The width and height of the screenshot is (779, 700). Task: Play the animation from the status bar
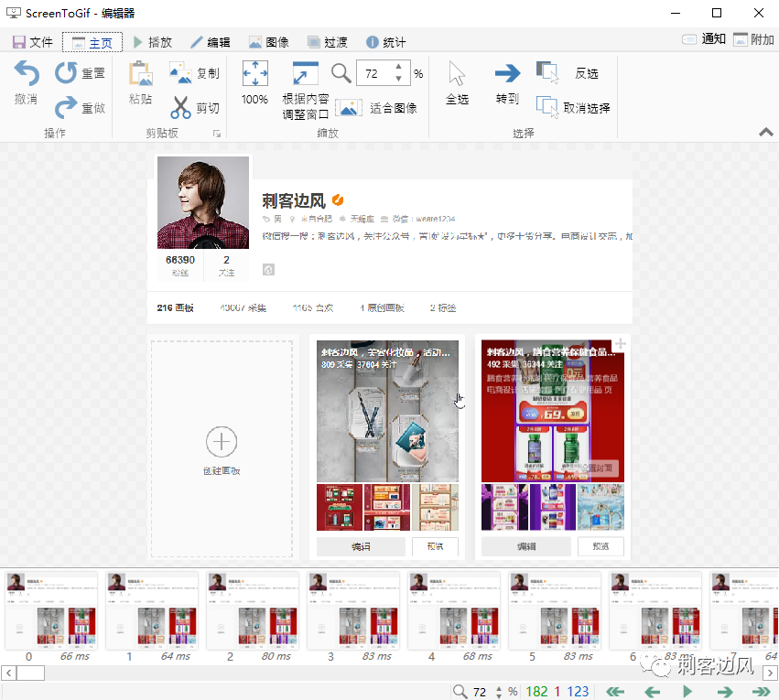coord(687,692)
